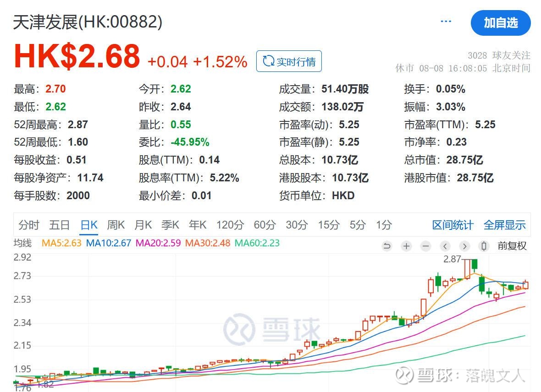Image resolution: width=541 pixels, height=392 pixels.
Task: Click the 昨收 value 2.64
Action: pos(181,107)
